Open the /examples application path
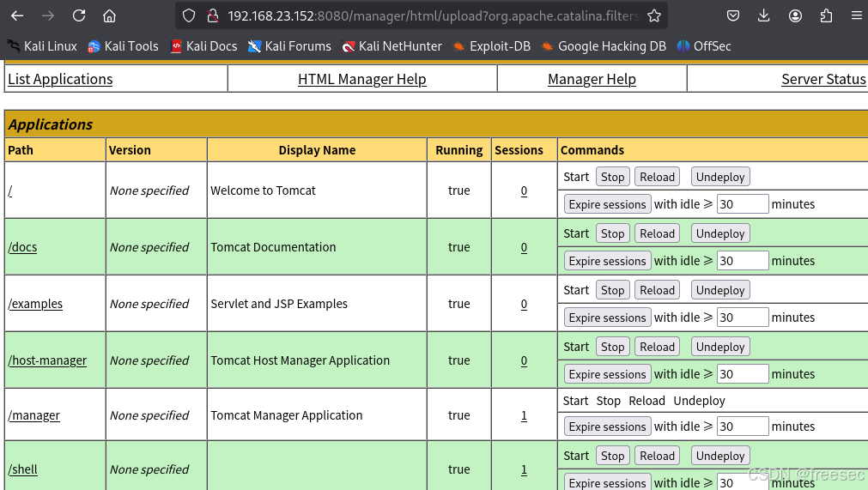868x490 pixels. [x=35, y=304]
